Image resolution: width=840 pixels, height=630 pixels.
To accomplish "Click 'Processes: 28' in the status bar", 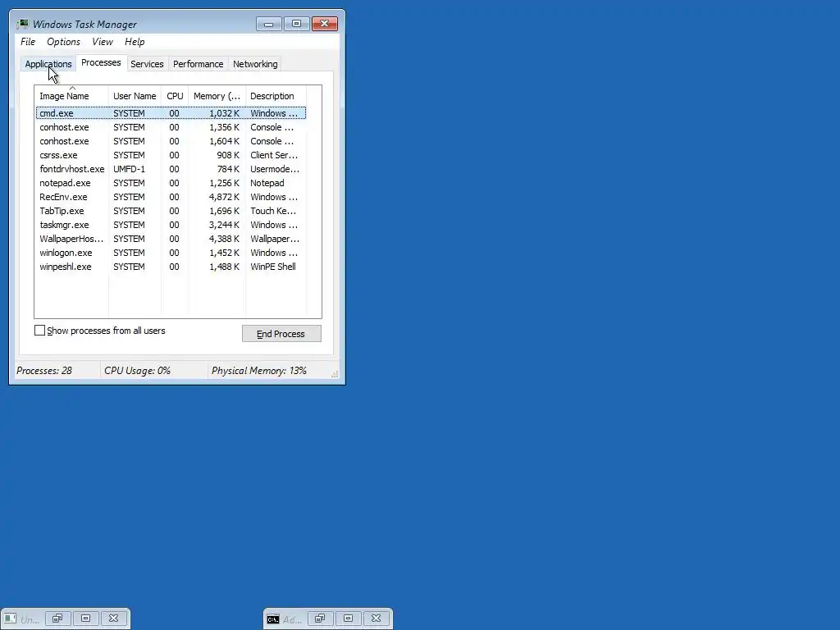I will coord(44,371).
